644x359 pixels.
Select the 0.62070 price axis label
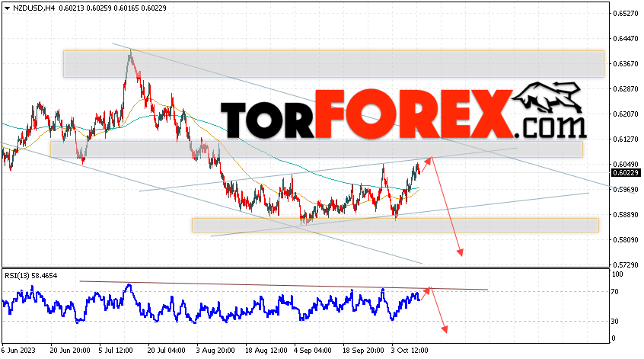626,114
